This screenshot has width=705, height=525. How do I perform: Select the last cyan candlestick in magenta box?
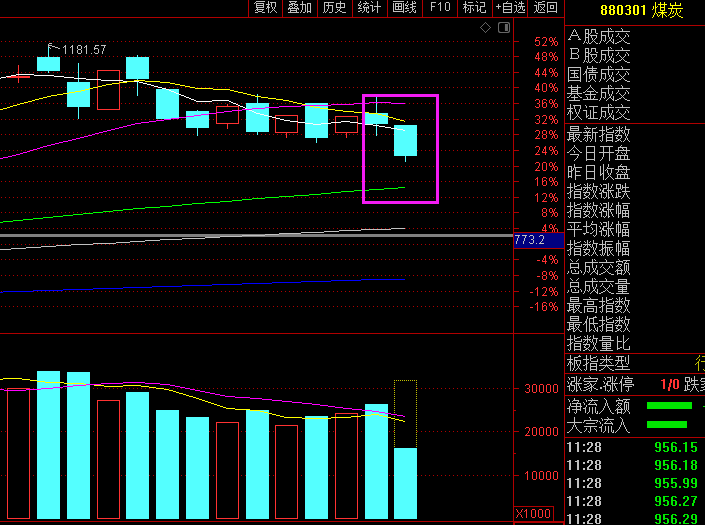click(x=405, y=141)
